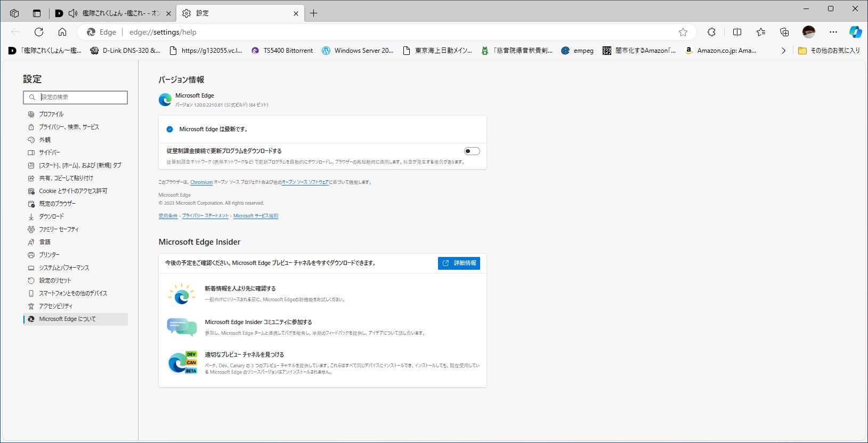Open the 使用条件 link
Viewport: 868px width, 443px height.
(168, 216)
